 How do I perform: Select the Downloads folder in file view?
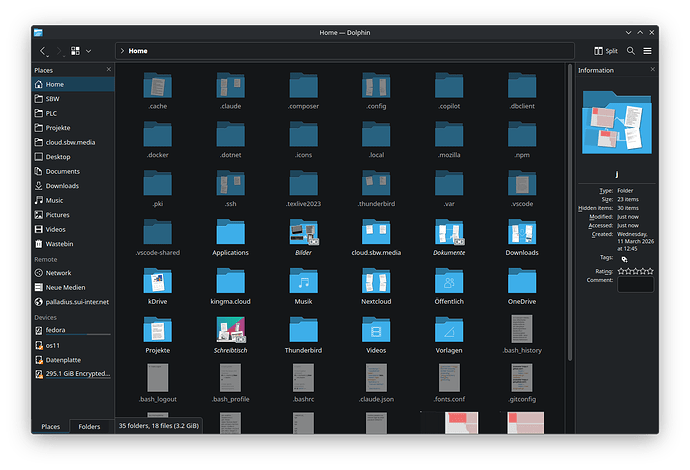pyautogui.click(x=522, y=237)
